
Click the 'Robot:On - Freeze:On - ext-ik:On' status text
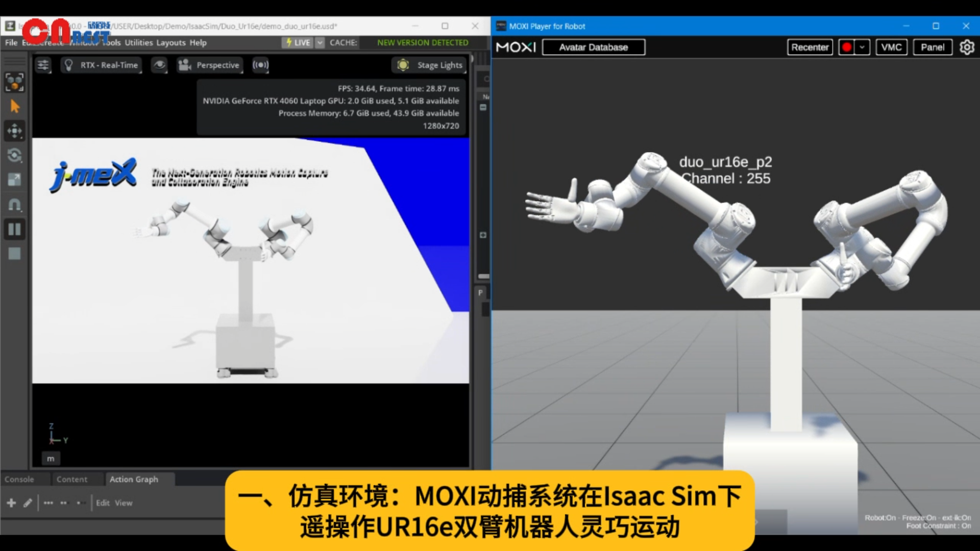pos(918,517)
